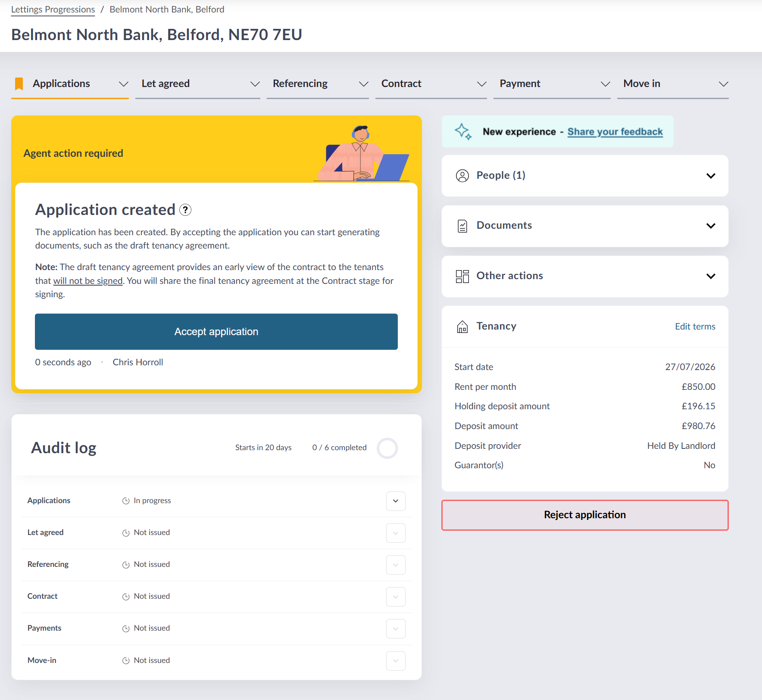
Task: Click the '0 seconds ago' timestamp
Action: [63, 362]
